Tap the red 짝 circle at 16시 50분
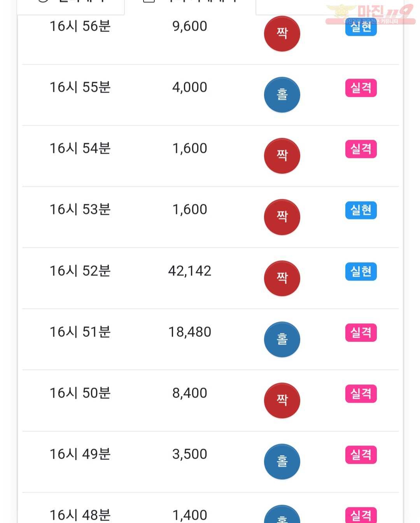 pyautogui.click(x=282, y=400)
